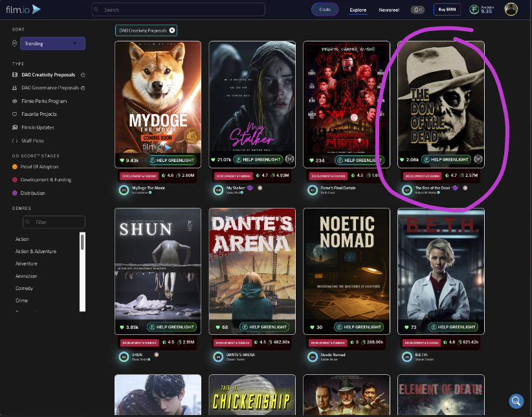Image resolution: width=532 pixels, height=417 pixels.
Task: Open the user profile avatar
Action: tap(511, 9)
